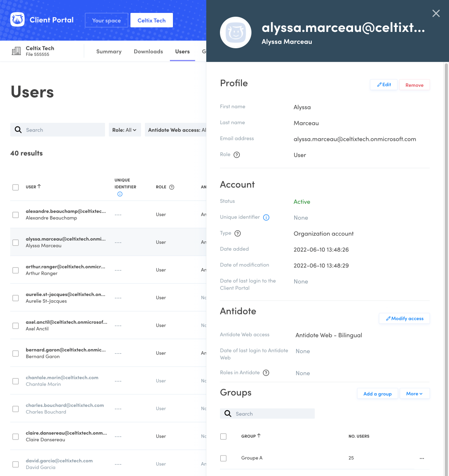Switch to the Summary tab
Image resolution: width=449 pixels, height=476 pixels.
[109, 52]
